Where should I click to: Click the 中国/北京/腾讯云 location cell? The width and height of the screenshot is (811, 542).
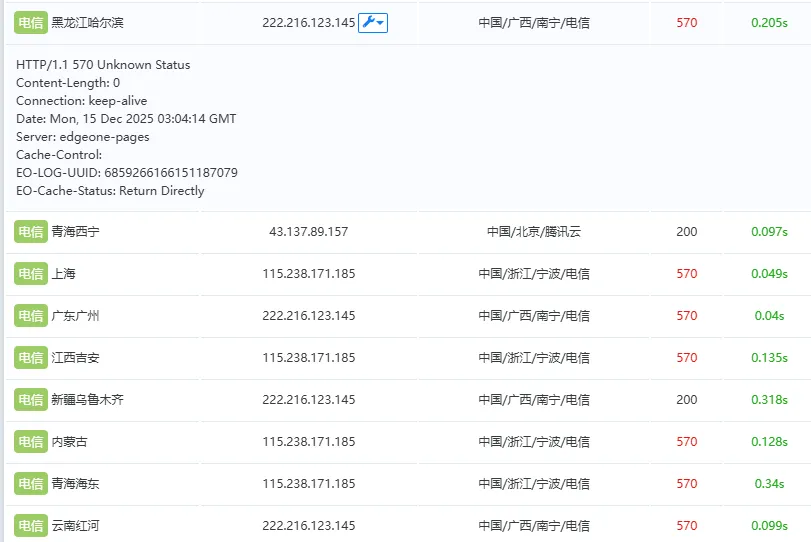533,232
